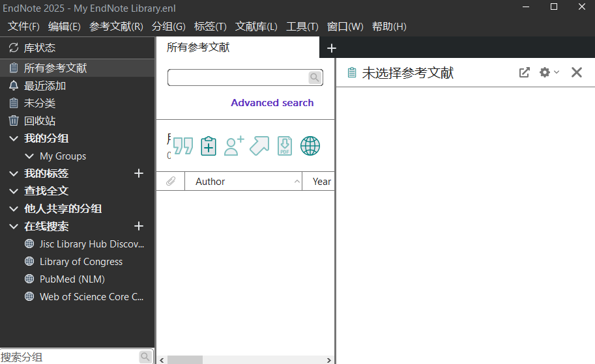Click the magnifier icon in the reference search box
Viewport: 595px width, 364px height.
pyautogui.click(x=315, y=77)
